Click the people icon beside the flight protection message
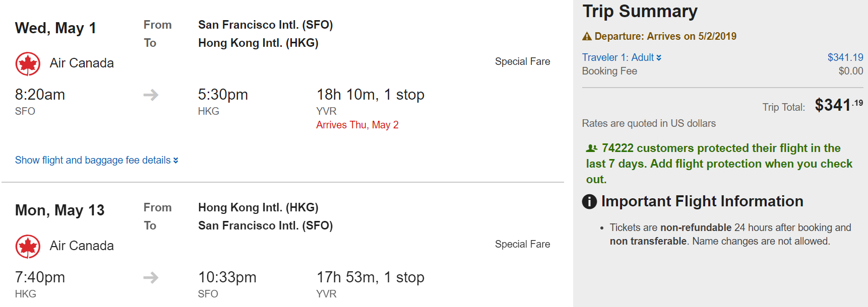 tap(592, 148)
